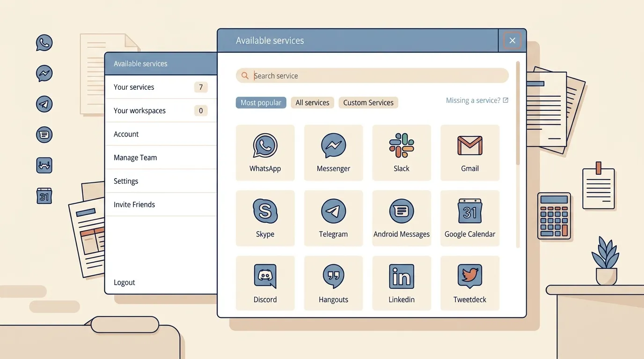Open Your services in the sidebar menu
The image size is (644, 359).
[161, 87]
